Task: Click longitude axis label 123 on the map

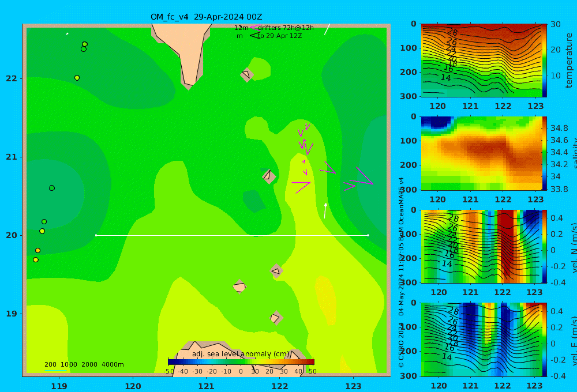Action: (354, 386)
